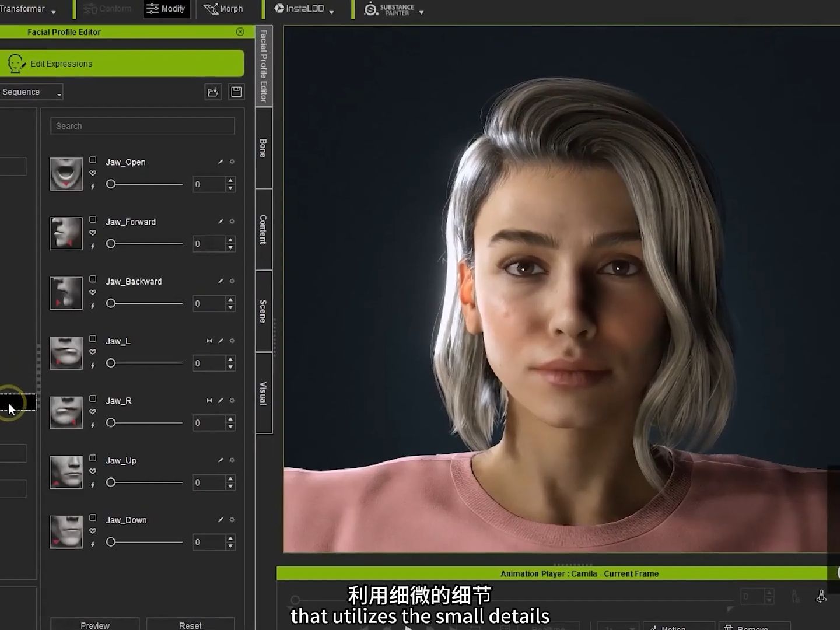Click the target icon right of Jaw_Up

coord(232,460)
